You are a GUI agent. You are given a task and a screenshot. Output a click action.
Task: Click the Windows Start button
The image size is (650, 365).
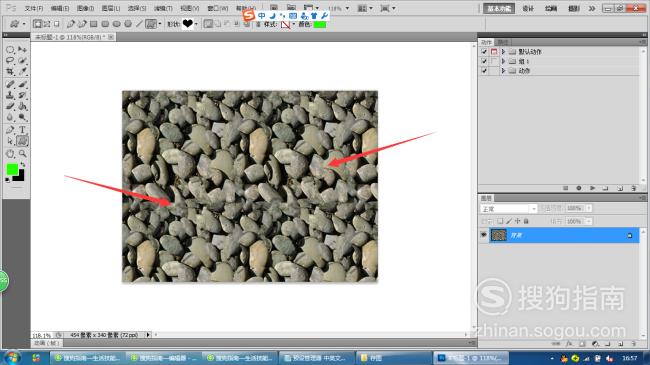[x=12, y=357]
